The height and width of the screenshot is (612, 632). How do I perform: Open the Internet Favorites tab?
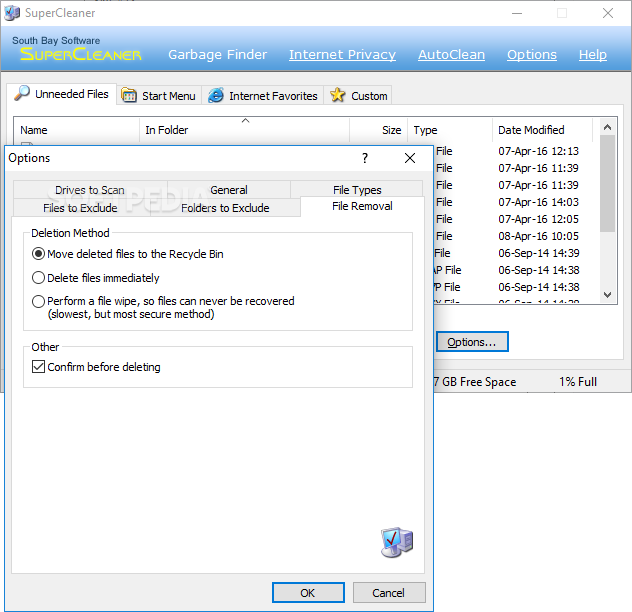point(263,96)
